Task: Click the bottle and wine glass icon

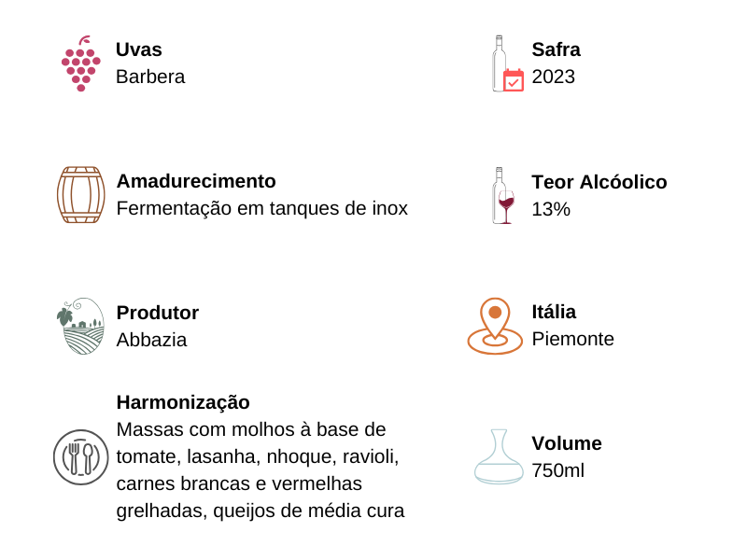Action: tap(503, 195)
